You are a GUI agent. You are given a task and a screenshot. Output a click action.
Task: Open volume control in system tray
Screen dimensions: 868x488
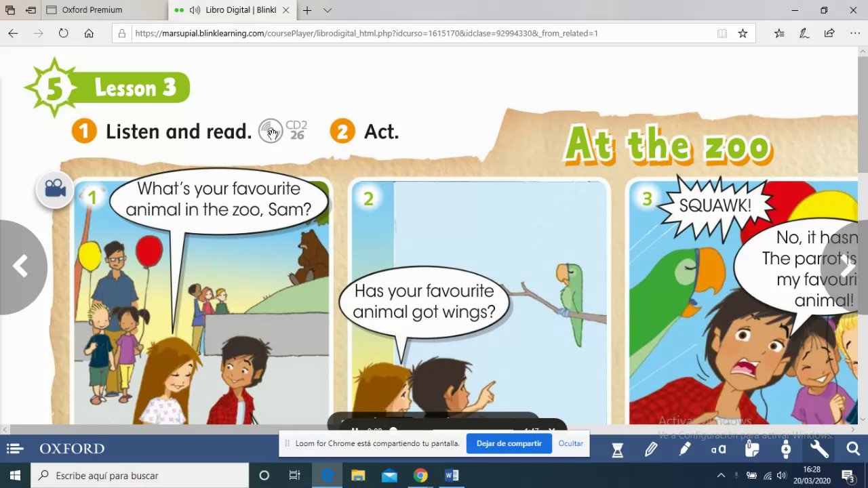tap(782, 476)
